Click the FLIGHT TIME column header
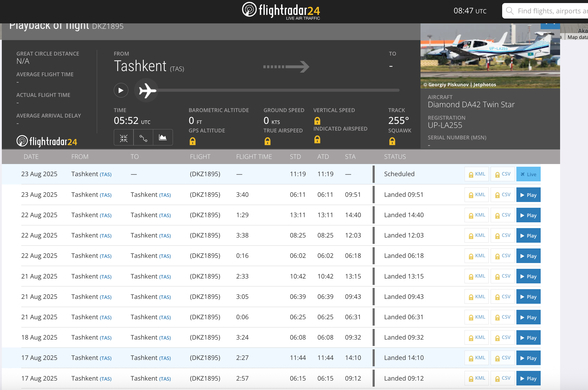This screenshot has width=588, height=390. click(254, 157)
